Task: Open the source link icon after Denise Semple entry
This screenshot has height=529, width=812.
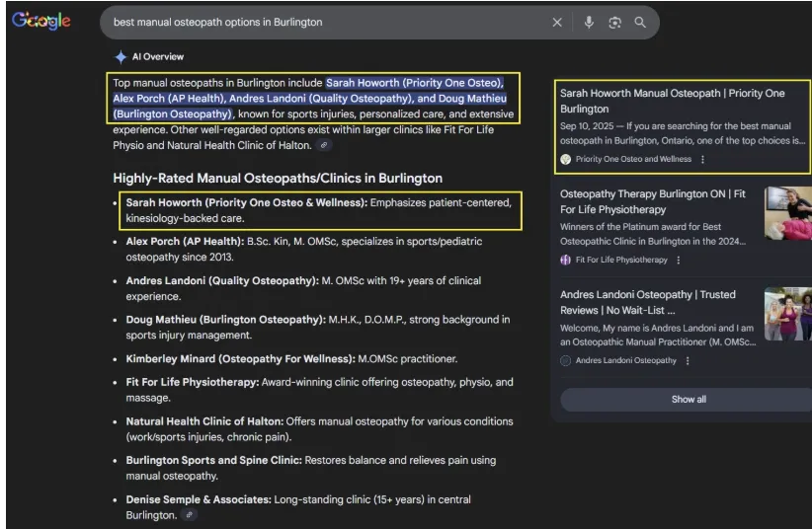Action: tap(190, 515)
